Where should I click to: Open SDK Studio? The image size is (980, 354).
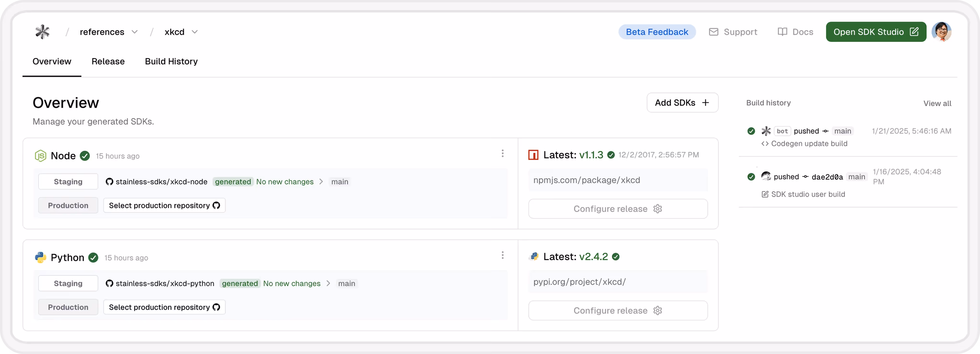876,32
